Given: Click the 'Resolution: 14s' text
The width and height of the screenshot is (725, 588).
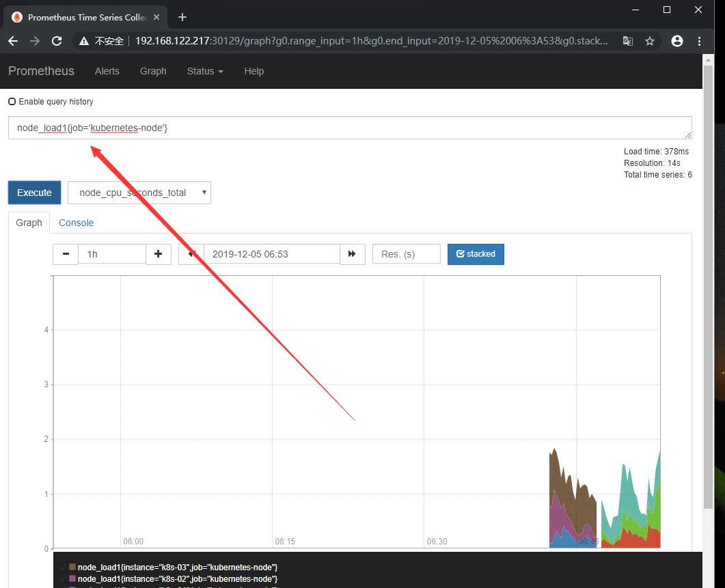Looking at the screenshot, I should [652, 163].
